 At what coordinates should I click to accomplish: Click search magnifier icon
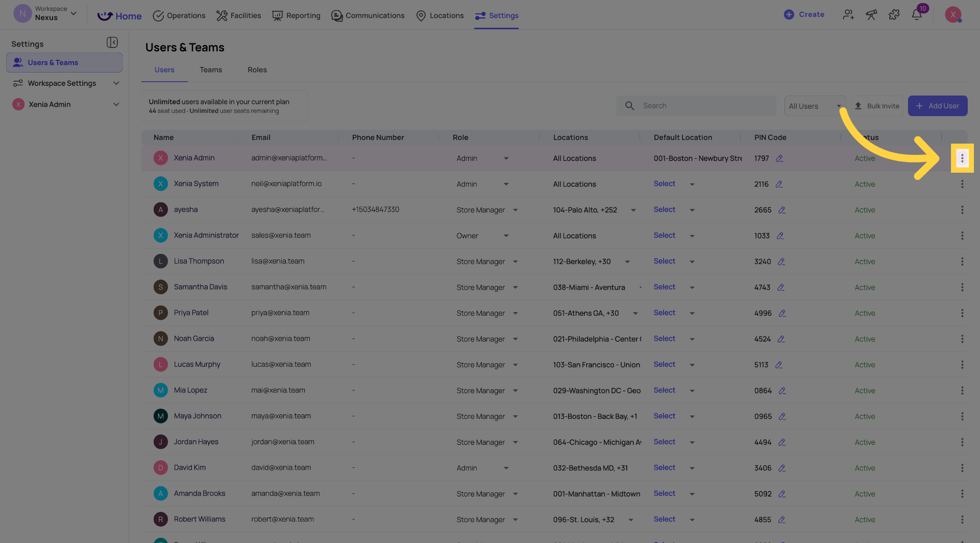click(x=629, y=106)
